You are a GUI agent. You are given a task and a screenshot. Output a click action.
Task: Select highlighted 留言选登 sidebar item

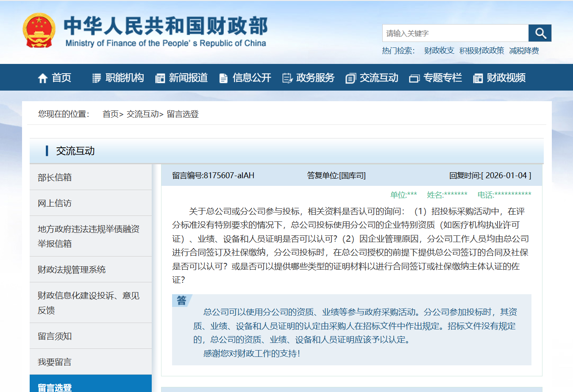point(91,384)
